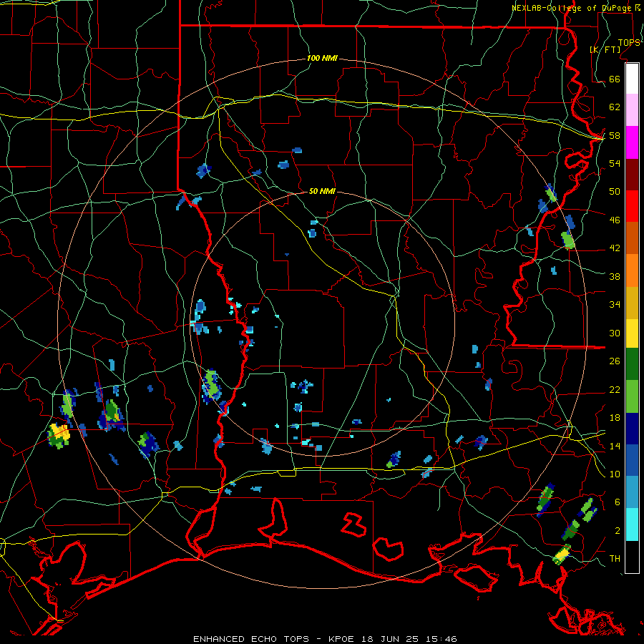Viewport: 644px width, 644px height.
Task: Click the legend value "50"
Action: (615, 191)
